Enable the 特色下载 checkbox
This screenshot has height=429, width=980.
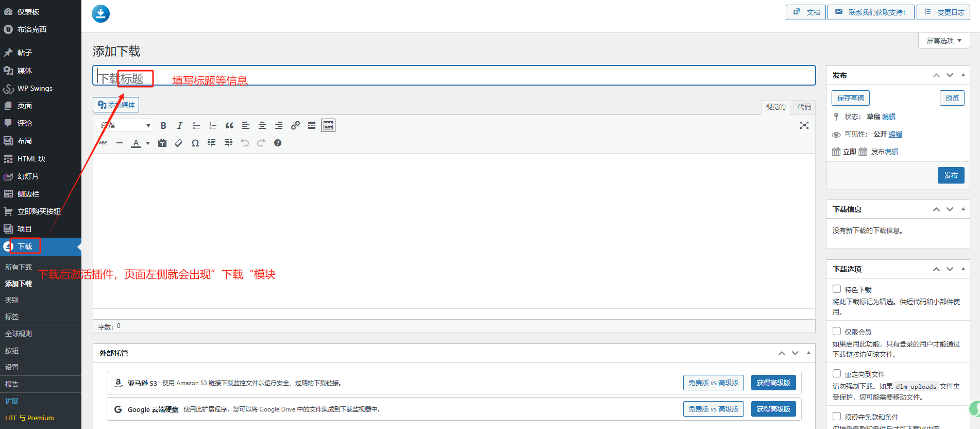[x=837, y=289]
